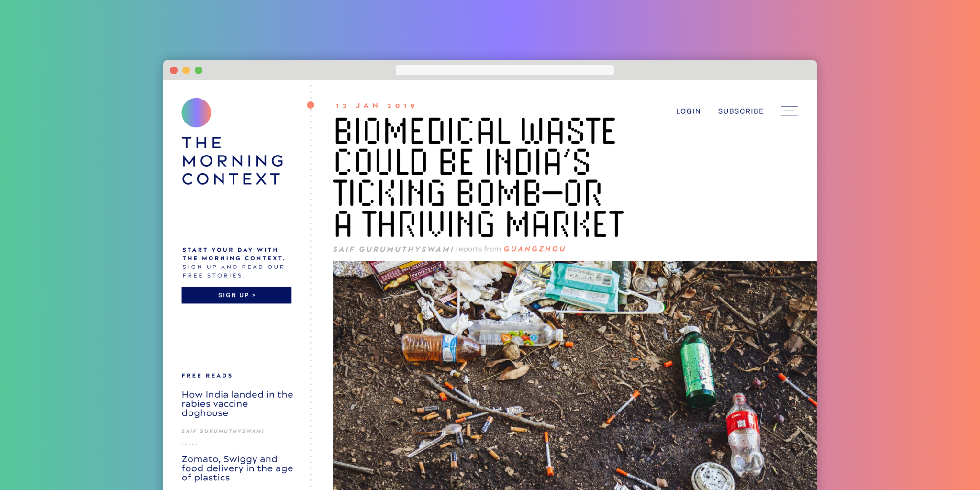Open the SUBSCRIBE link
Viewport: 980px width, 490px height.
tap(741, 111)
